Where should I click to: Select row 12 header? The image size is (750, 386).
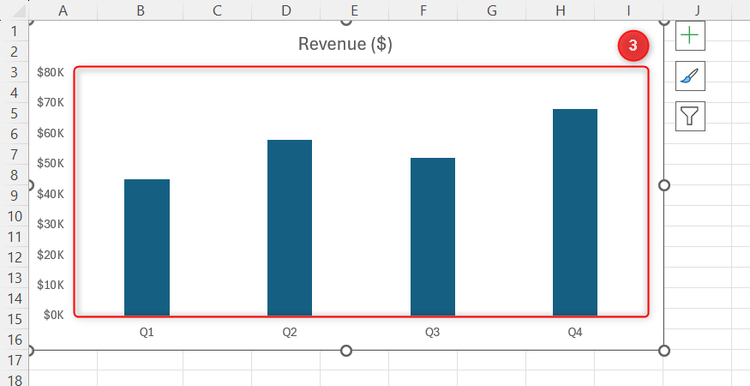14,257
